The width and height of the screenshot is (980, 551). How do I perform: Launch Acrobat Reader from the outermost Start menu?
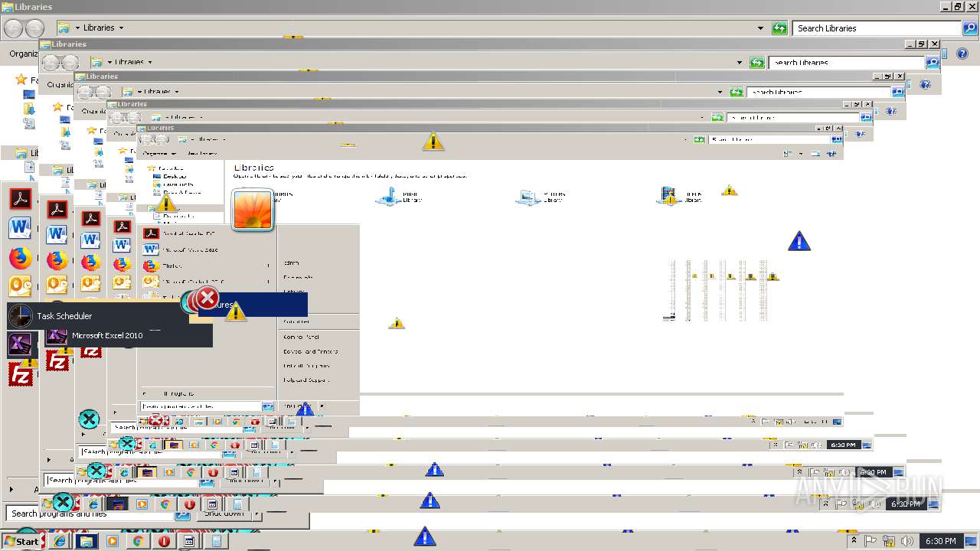click(x=20, y=199)
